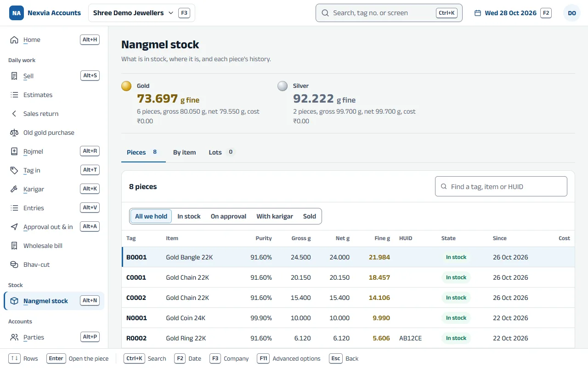Click the Purity column header
Screen dimensions: 588x368
pyautogui.click(x=264, y=238)
